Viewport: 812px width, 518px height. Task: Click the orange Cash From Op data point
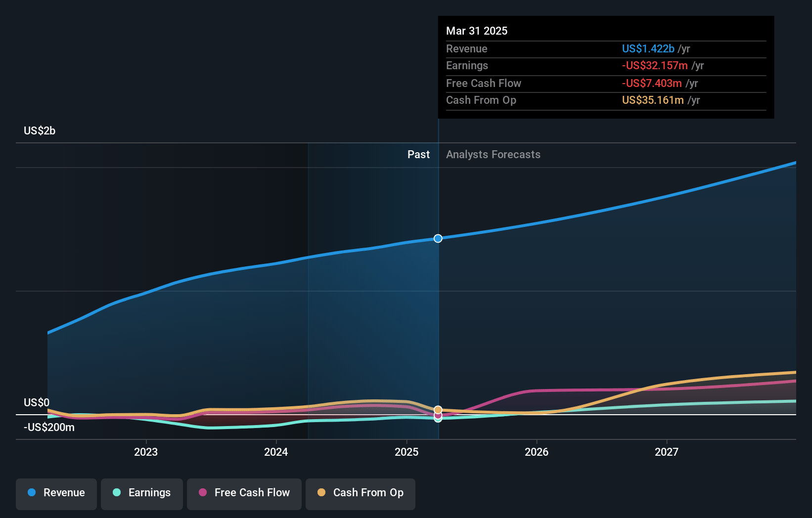pos(438,410)
